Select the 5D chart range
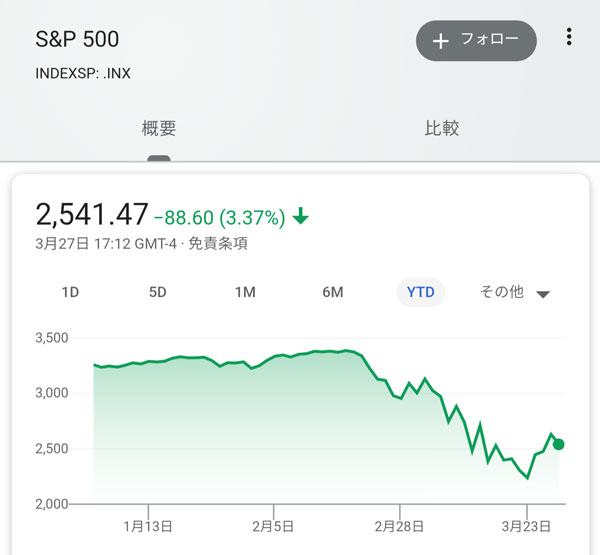The image size is (600, 555). pyautogui.click(x=158, y=292)
